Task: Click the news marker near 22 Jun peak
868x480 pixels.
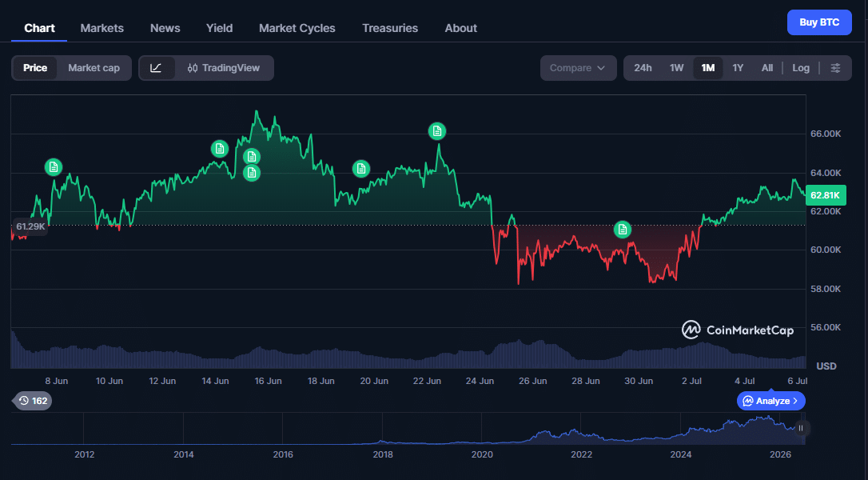Action: coord(437,131)
